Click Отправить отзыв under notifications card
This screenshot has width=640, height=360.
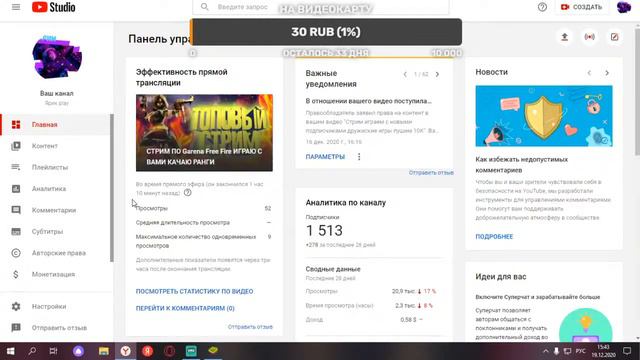[x=431, y=173]
